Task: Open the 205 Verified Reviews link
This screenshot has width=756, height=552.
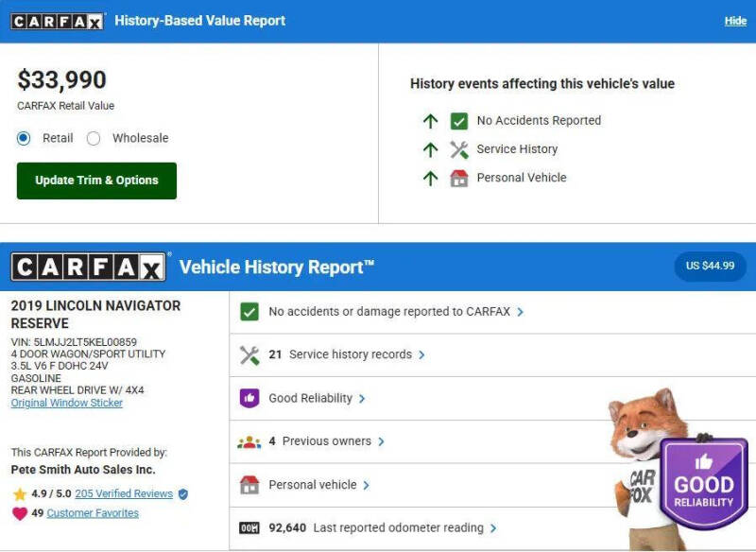Action: pos(124,493)
